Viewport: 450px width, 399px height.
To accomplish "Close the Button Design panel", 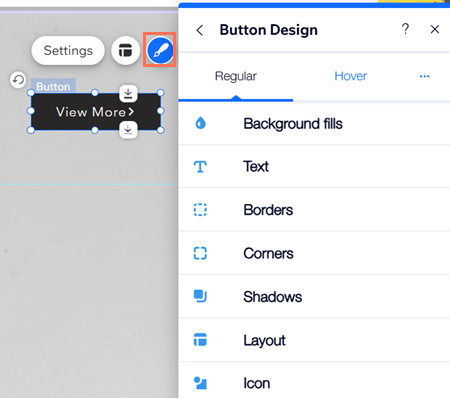I will tap(435, 29).
